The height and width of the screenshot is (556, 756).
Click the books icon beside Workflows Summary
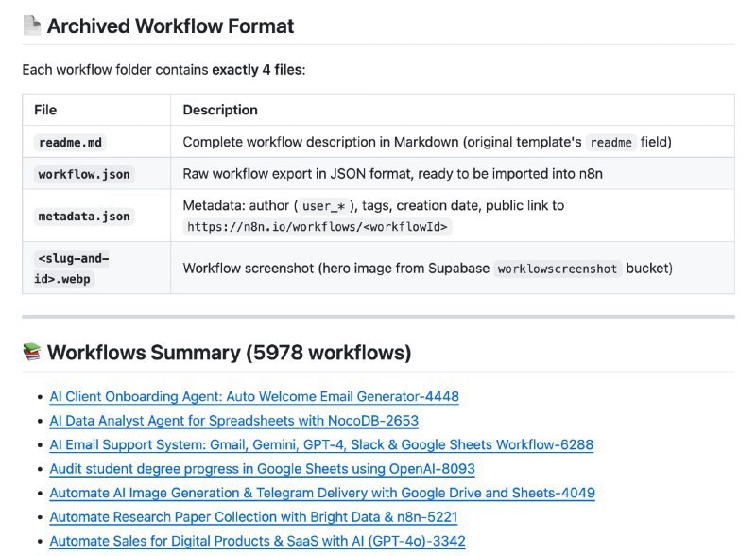[32, 352]
